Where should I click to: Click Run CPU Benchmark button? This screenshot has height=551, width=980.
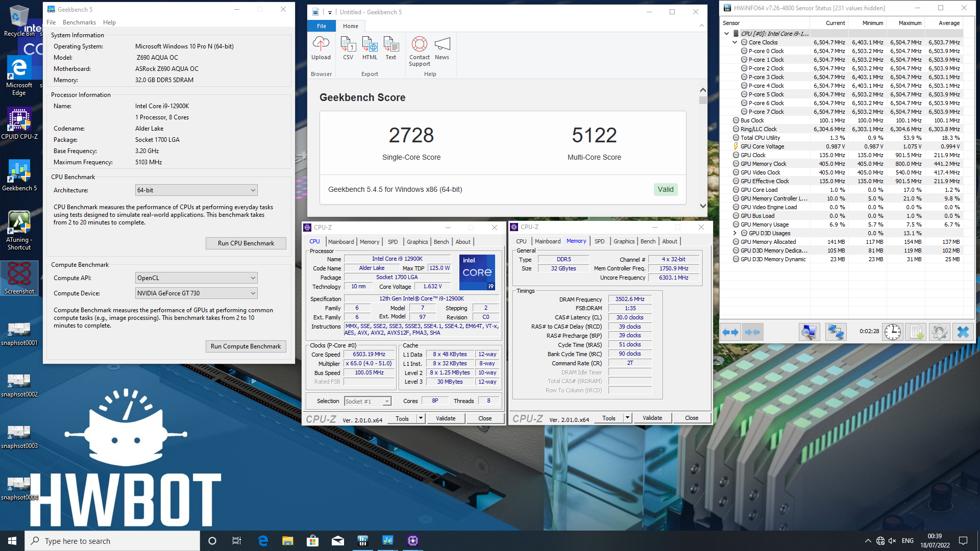[246, 243]
